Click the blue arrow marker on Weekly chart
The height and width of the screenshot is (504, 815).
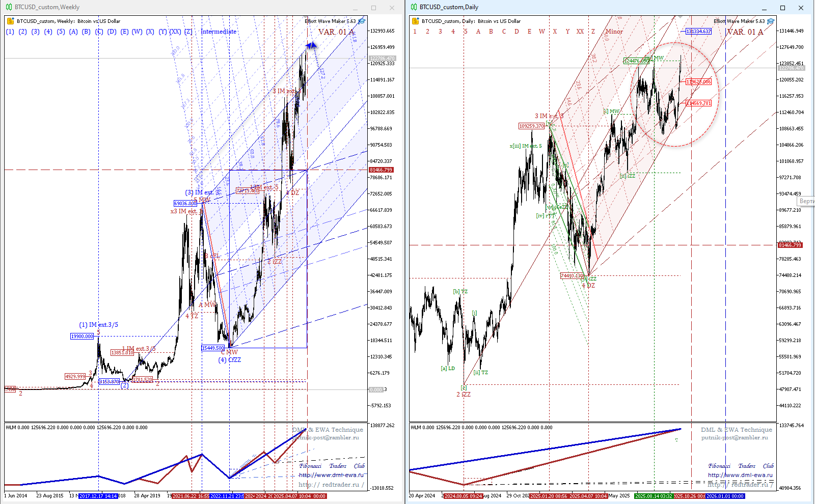point(311,46)
